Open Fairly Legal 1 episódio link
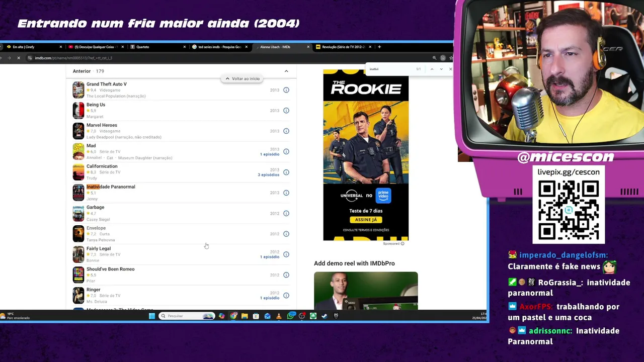 click(270, 257)
